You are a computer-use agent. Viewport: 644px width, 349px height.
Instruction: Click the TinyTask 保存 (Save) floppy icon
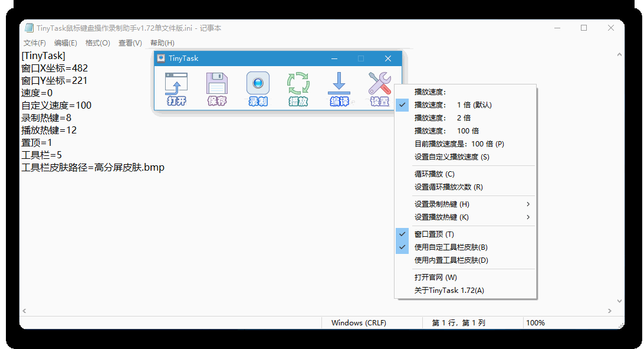click(x=217, y=89)
